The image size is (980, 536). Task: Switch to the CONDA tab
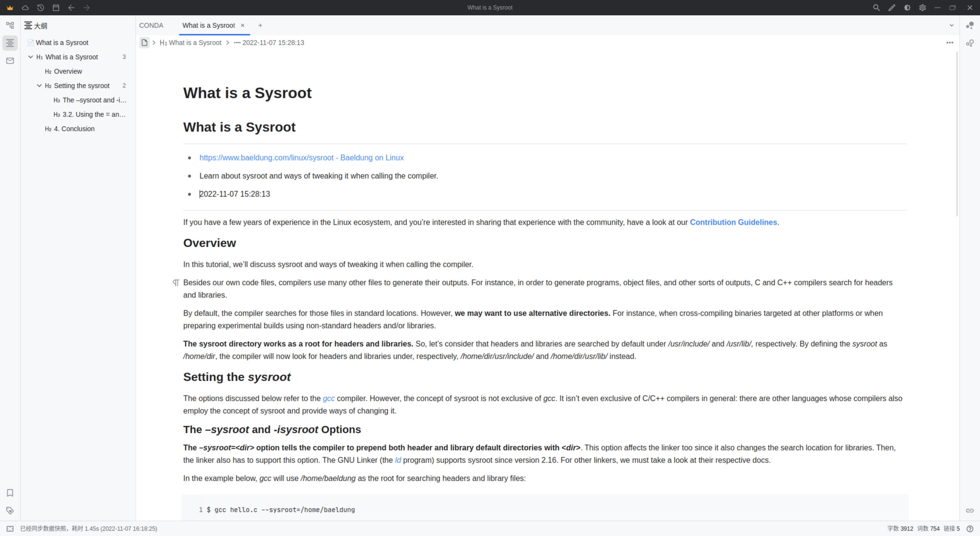(151, 26)
